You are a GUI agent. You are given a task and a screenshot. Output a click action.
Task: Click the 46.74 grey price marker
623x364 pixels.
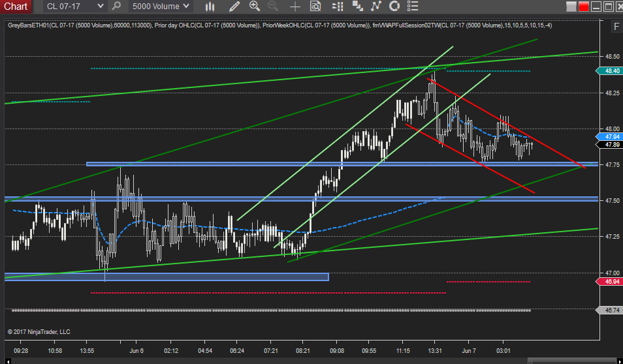pyautogui.click(x=611, y=311)
